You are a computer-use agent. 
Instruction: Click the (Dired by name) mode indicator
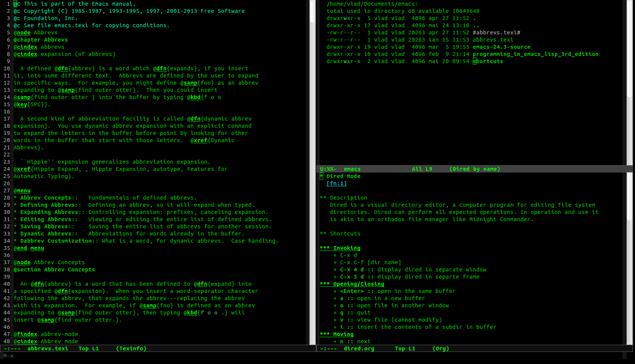click(475, 169)
